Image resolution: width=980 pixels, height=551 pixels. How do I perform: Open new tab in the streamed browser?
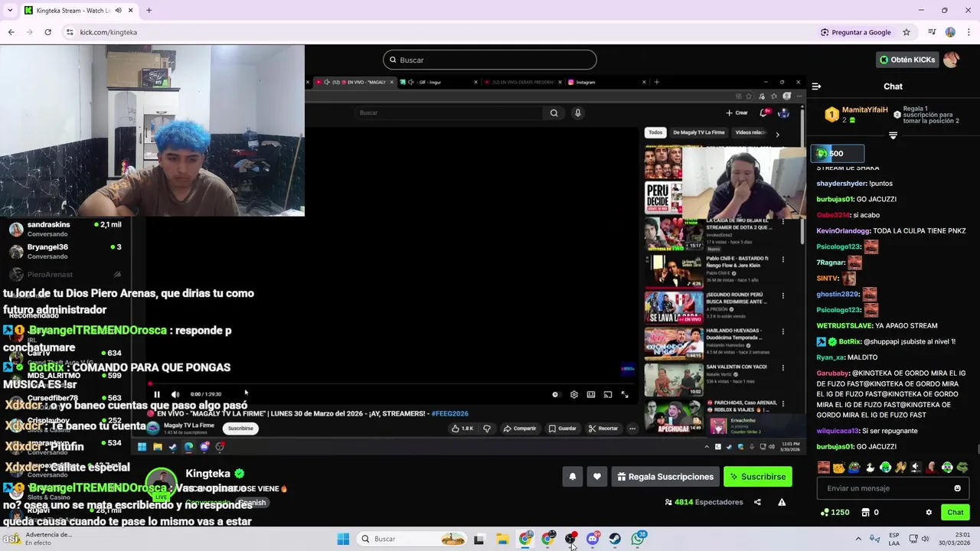pyautogui.click(x=656, y=82)
